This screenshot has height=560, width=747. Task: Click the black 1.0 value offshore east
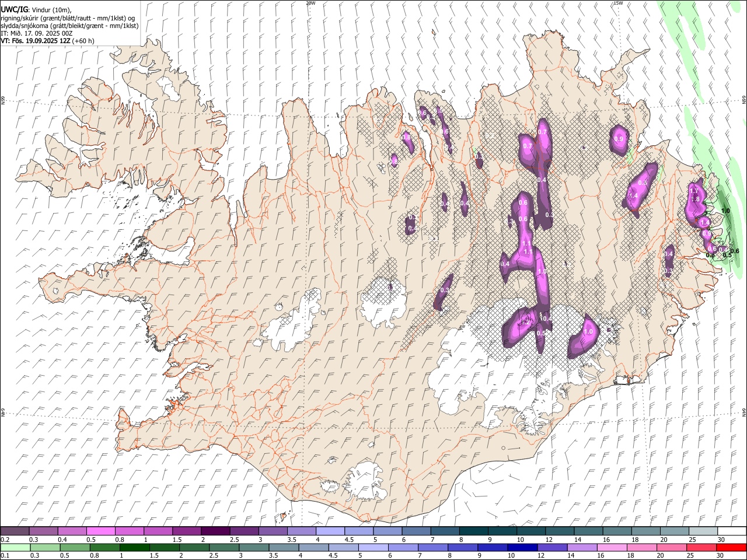[x=725, y=211]
